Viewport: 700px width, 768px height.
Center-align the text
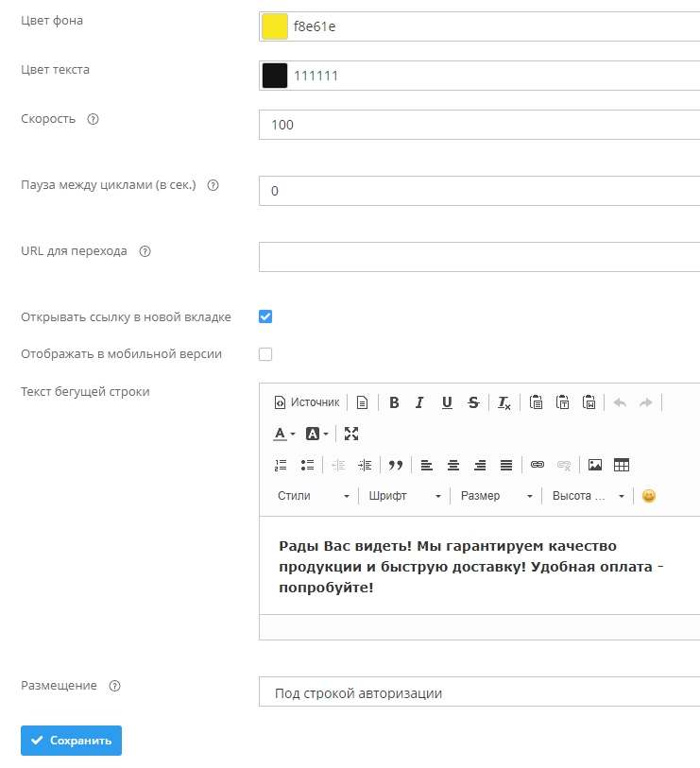pyautogui.click(x=453, y=465)
